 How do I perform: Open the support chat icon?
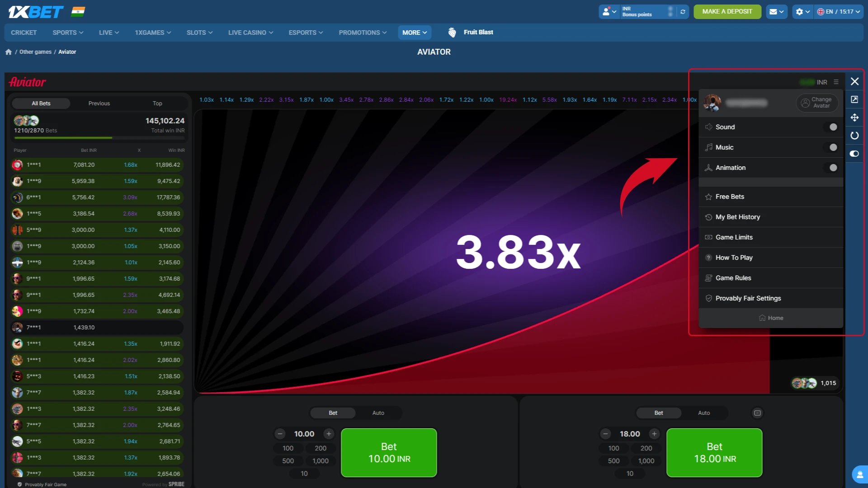[x=859, y=474]
